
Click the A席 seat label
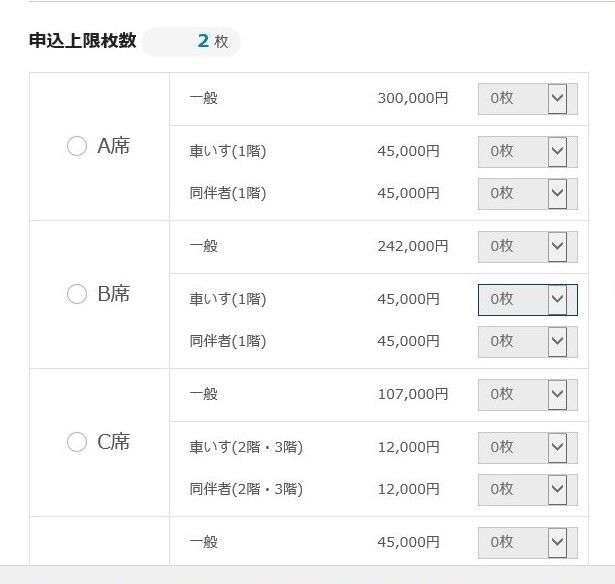pos(113,147)
